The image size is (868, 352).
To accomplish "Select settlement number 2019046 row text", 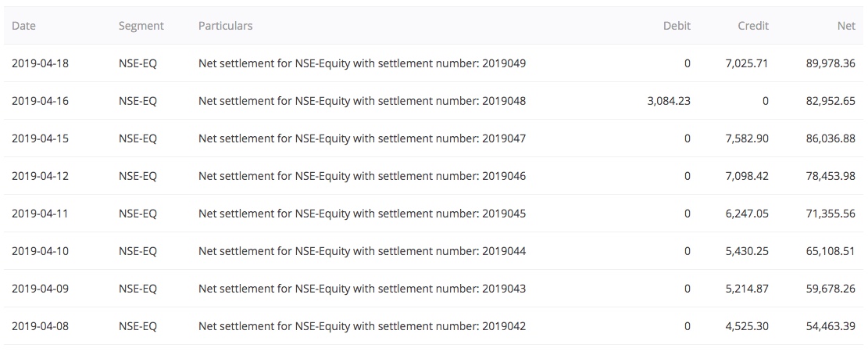I will (x=362, y=176).
